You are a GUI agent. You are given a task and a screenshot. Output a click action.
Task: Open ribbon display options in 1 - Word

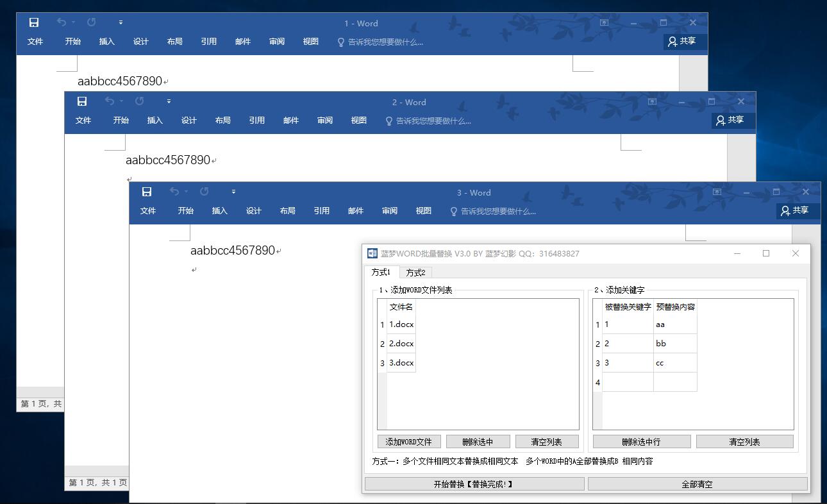tap(604, 22)
